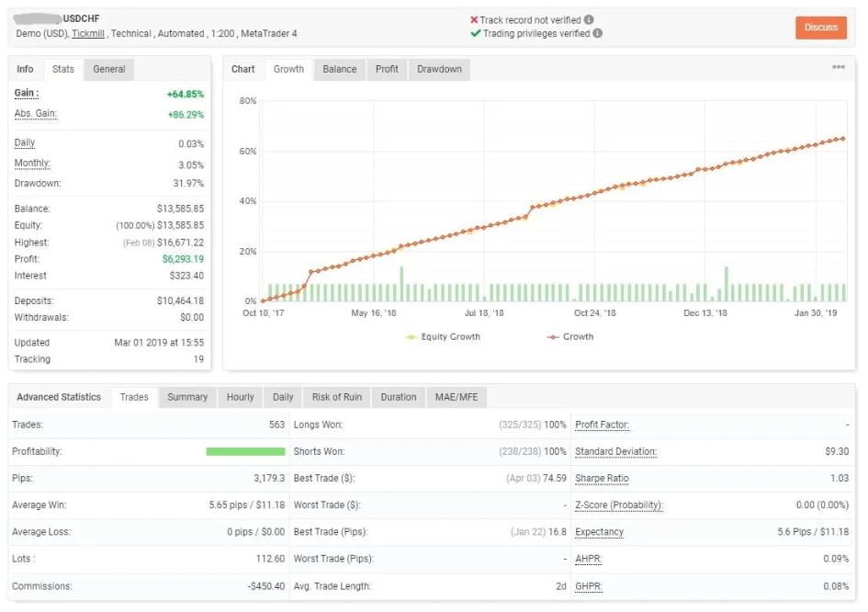This screenshot has width=868, height=612.
Task: Toggle Equity Growth series in chart legend
Action: click(x=443, y=337)
